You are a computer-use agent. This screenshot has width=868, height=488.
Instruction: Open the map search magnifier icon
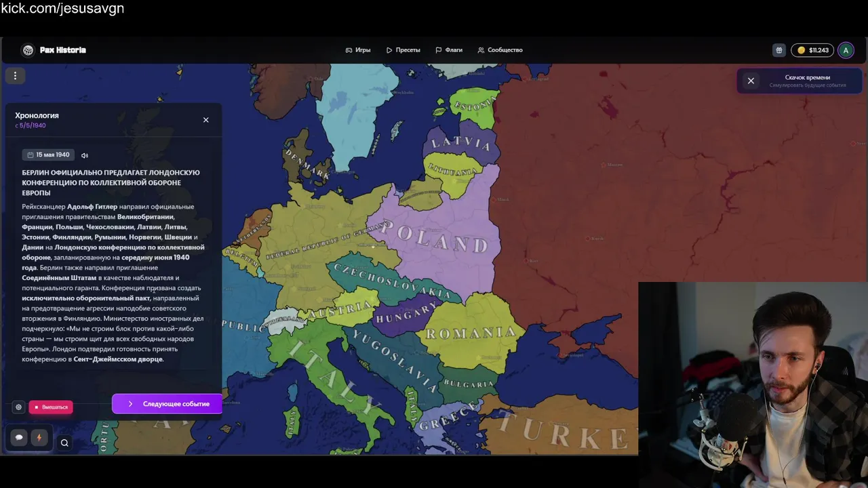[x=64, y=443]
